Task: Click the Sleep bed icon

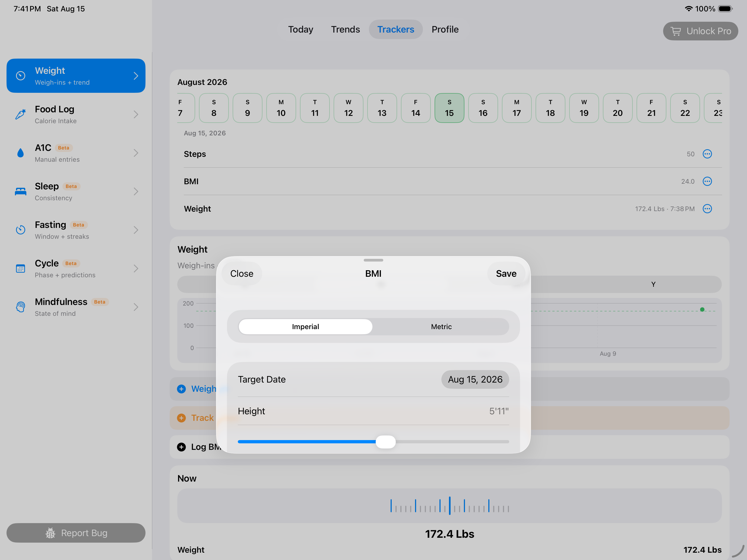Action: click(21, 191)
